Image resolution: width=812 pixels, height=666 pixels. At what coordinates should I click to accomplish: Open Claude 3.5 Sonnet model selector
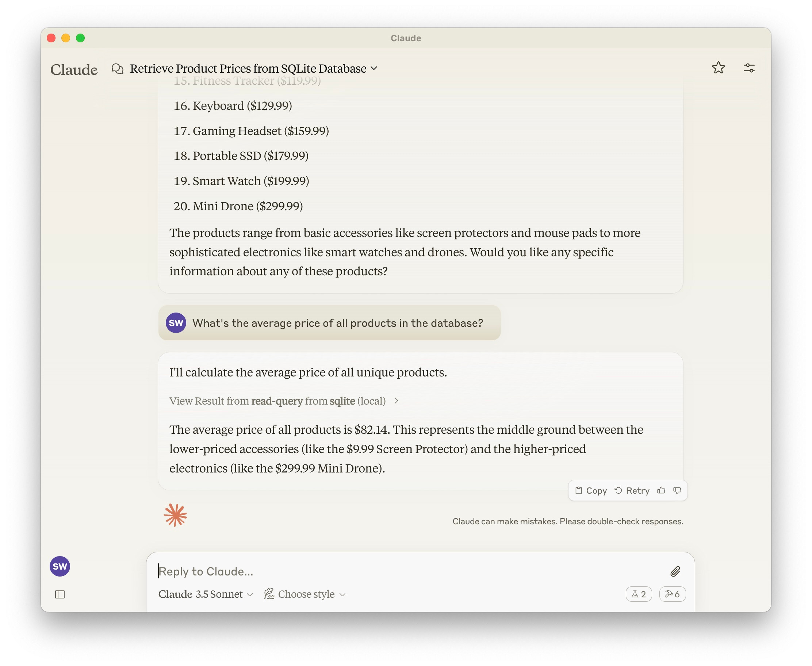point(206,594)
